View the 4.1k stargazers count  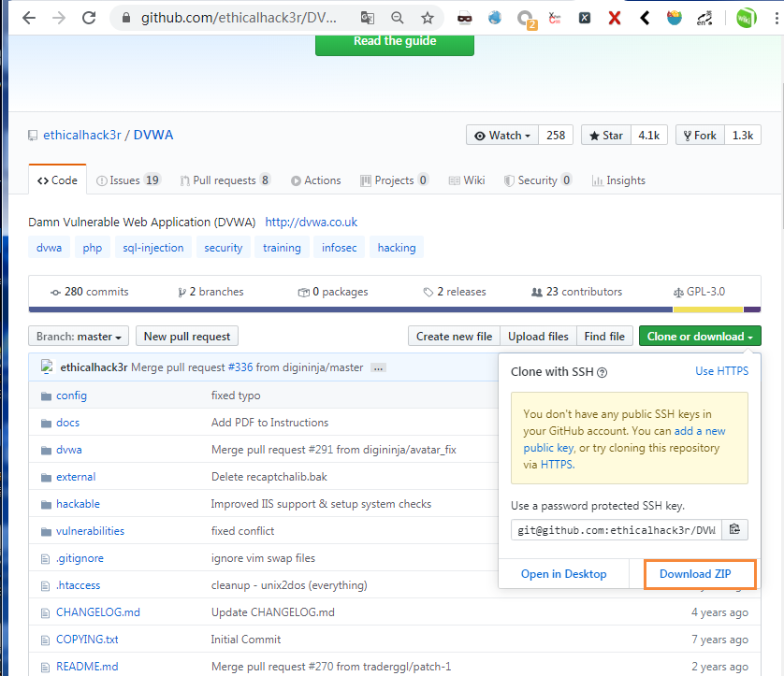pos(649,136)
